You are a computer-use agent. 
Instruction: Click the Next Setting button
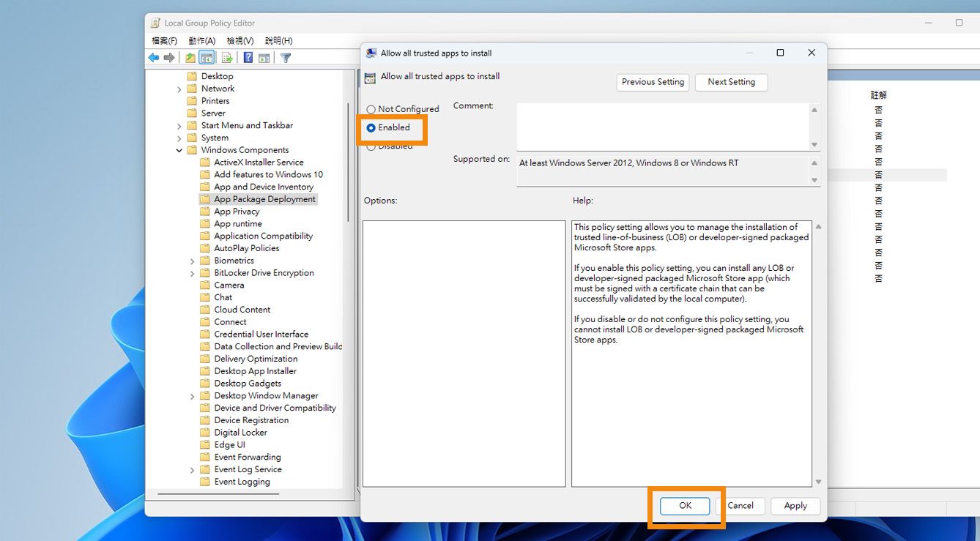[731, 82]
